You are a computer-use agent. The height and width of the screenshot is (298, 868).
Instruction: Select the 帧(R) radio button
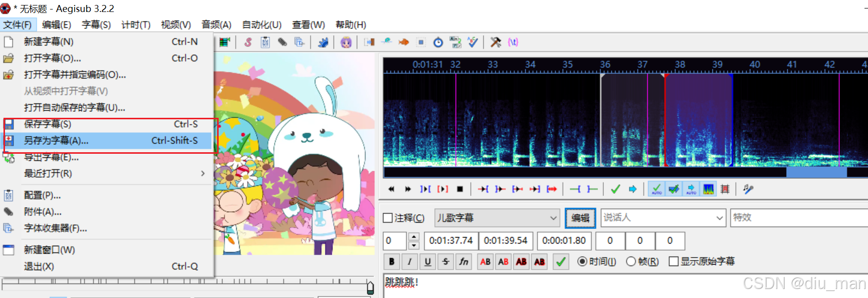pyautogui.click(x=642, y=262)
